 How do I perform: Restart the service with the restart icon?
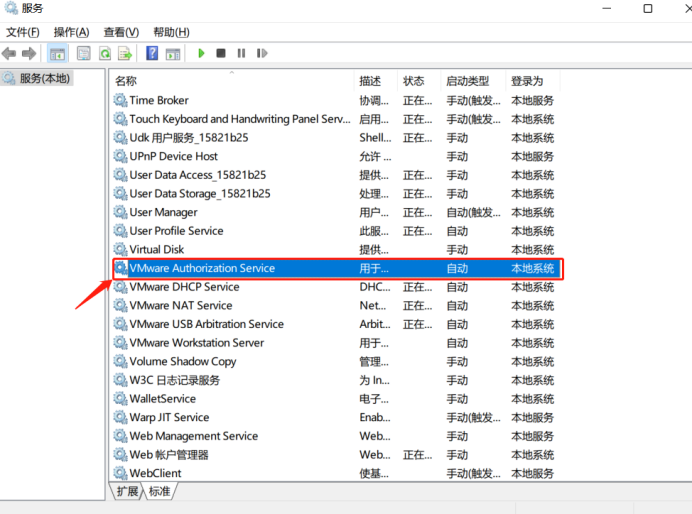pyautogui.click(x=262, y=53)
